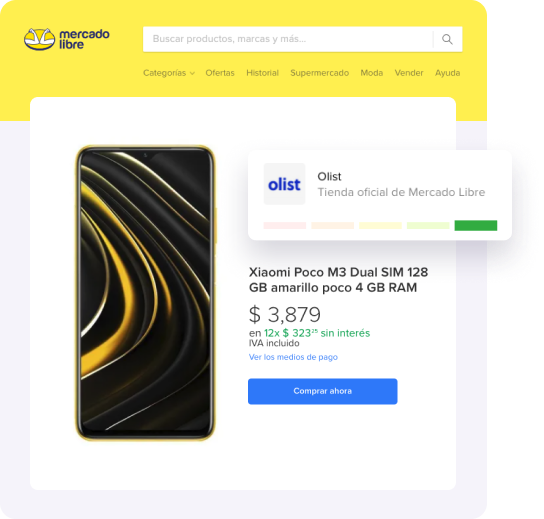Click the Mercado Libre handshake logo
This screenshot has height=519, width=544.
pos(39,39)
